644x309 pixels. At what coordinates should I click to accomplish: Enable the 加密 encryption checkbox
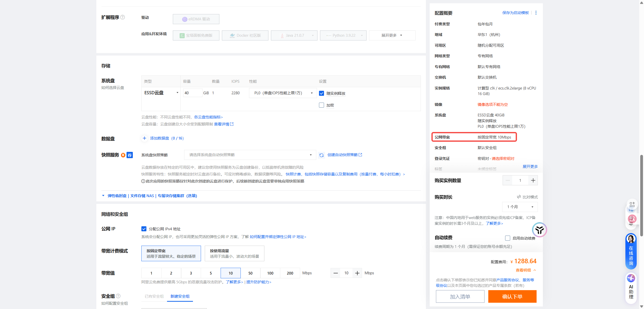click(x=321, y=105)
